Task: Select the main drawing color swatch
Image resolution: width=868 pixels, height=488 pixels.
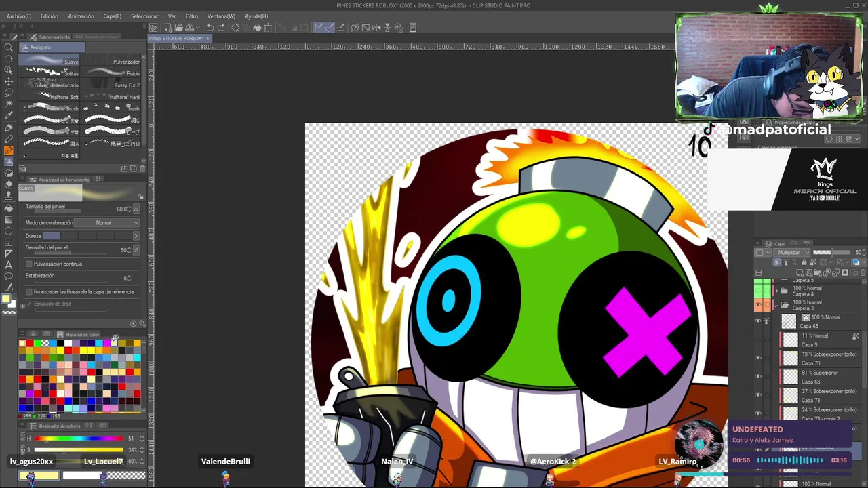Action: coord(6,299)
